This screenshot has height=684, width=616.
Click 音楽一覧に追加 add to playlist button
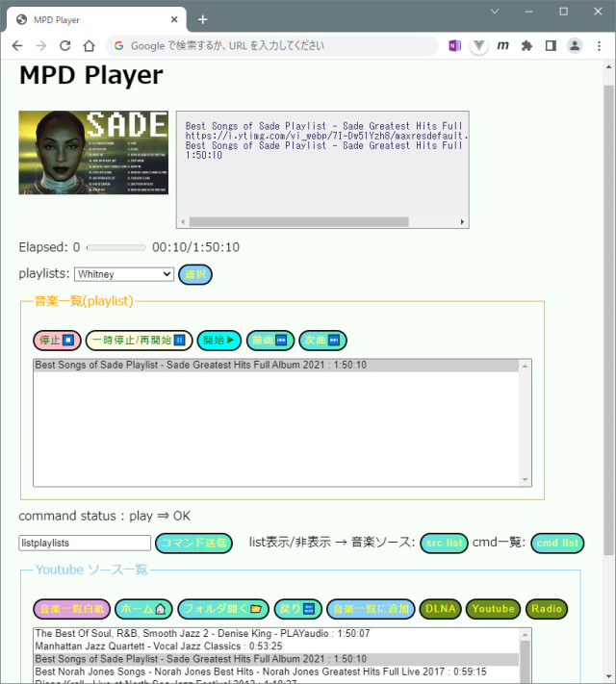pyautogui.click(x=371, y=609)
